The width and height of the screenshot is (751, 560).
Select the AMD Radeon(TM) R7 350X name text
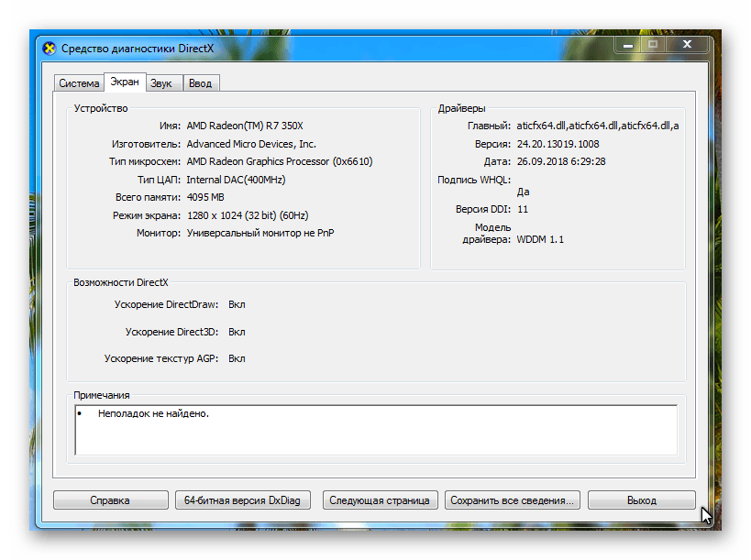(x=244, y=126)
